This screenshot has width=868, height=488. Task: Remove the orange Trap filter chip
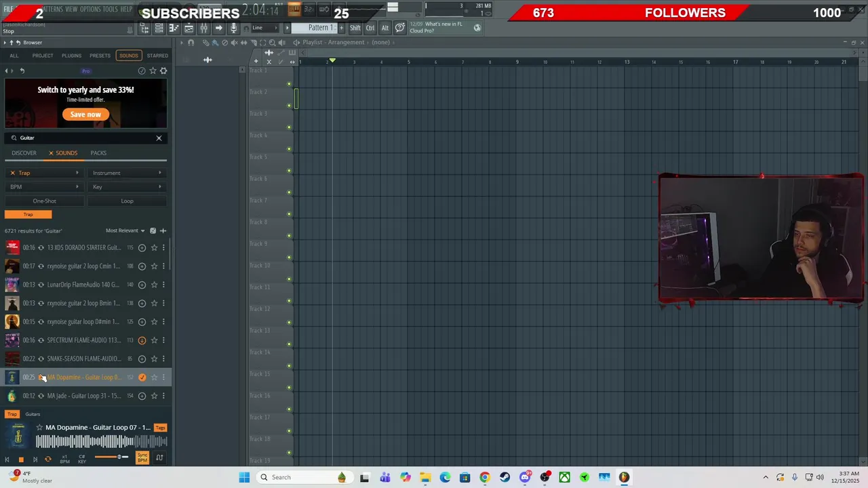(x=28, y=214)
